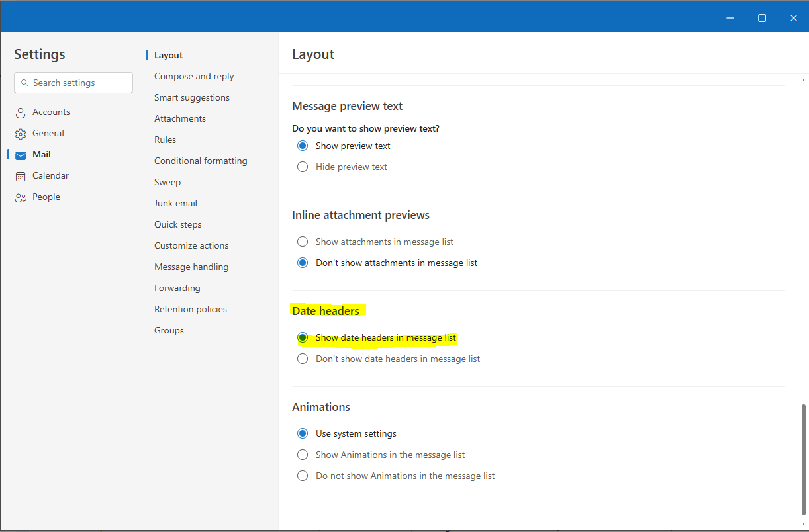Click the Accounts person icon
The height and width of the screenshot is (532, 809).
21,112
